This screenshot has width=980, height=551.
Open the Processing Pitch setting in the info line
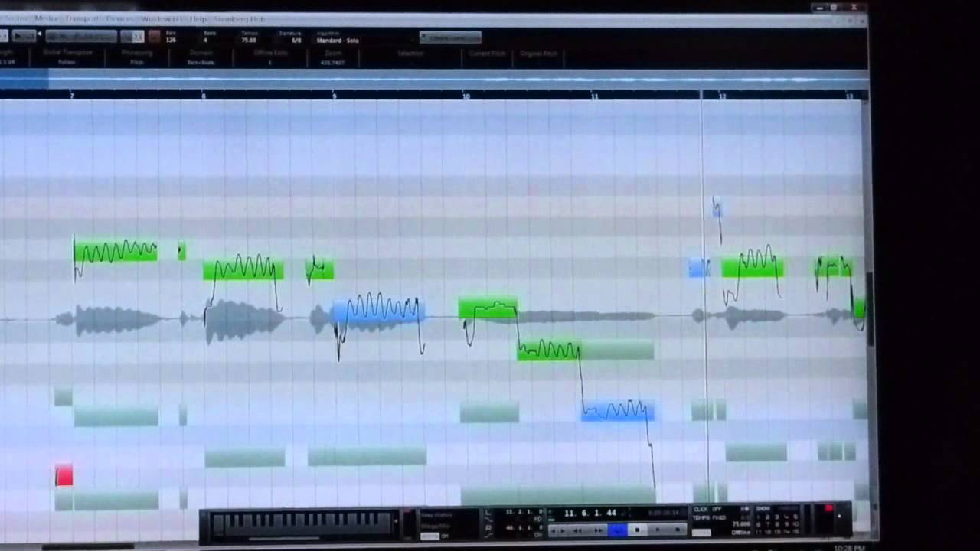pyautogui.click(x=137, y=57)
